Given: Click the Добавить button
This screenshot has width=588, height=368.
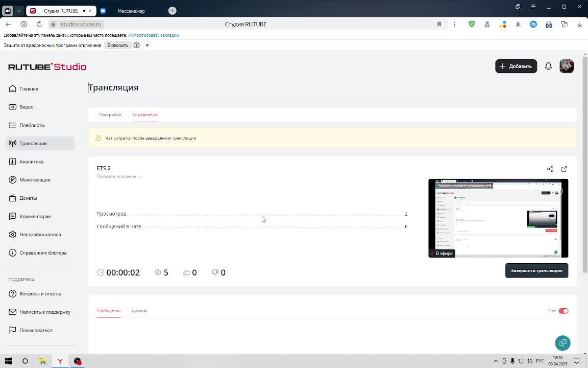Looking at the screenshot, I should tap(516, 66).
